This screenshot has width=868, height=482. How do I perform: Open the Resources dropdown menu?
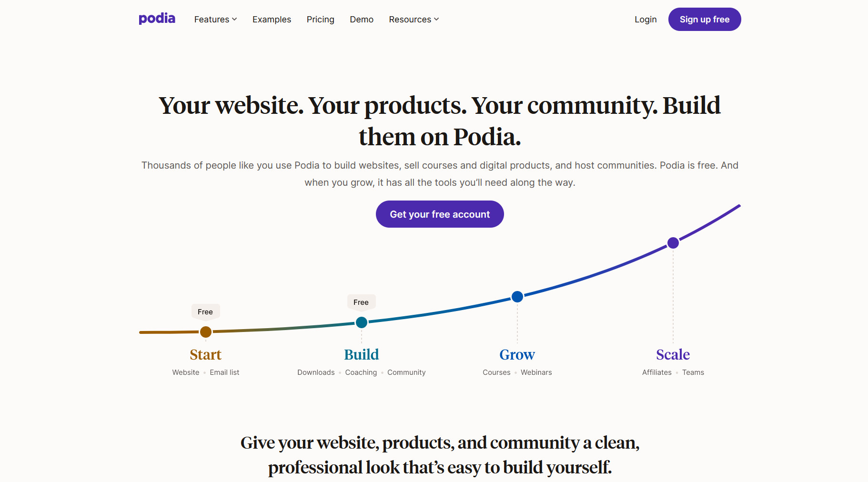point(414,20)
